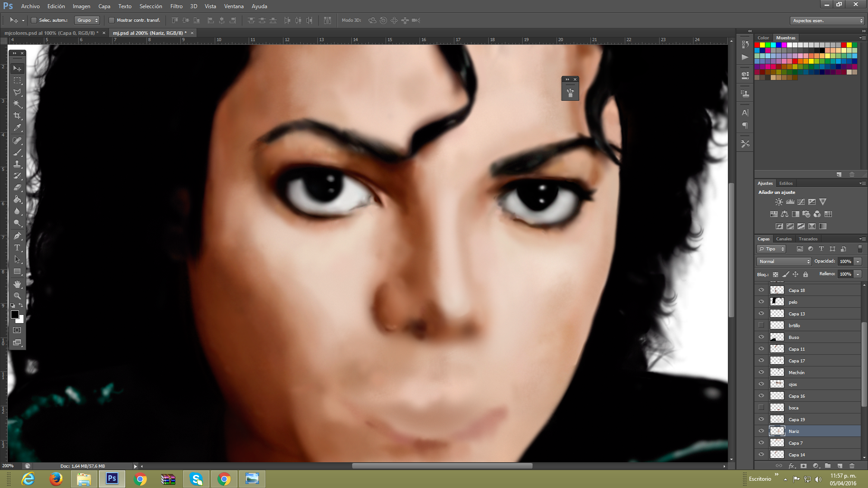Select the Pen tool
The height and width of the screenshot is (488, 868).
click(x=17, y=236)
